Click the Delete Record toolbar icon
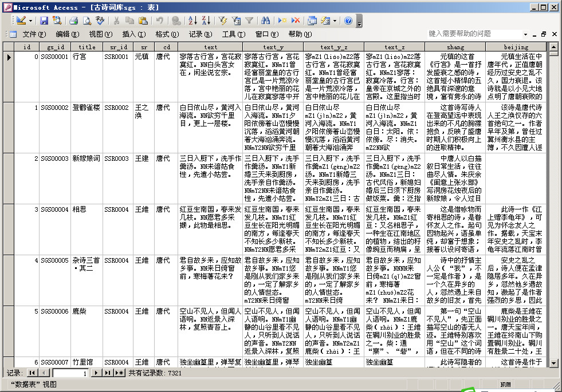This screenshot has width=562, height=392. [x=296, y=21]
